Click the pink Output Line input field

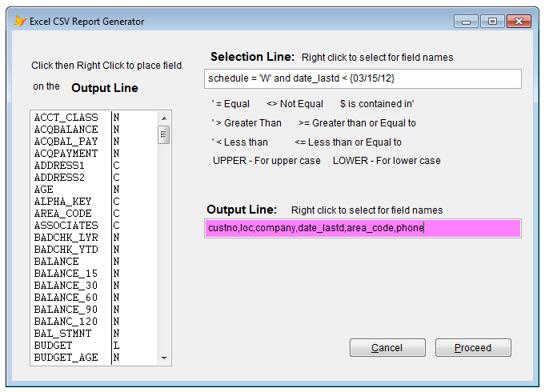point(363,228)
